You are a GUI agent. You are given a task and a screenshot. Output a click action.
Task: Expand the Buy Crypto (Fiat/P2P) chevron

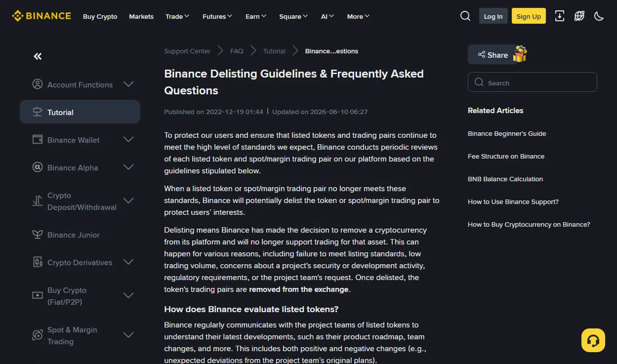pos(129,296)
